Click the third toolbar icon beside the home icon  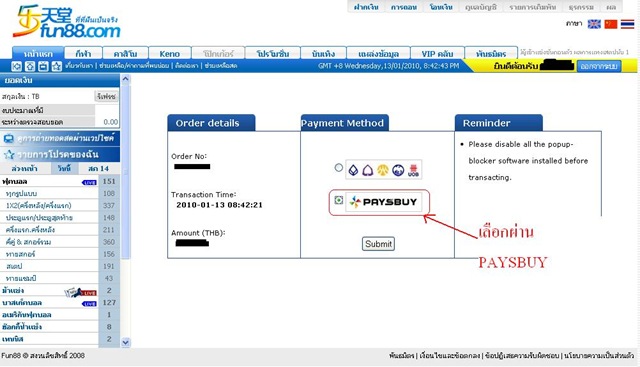(43, 66)
